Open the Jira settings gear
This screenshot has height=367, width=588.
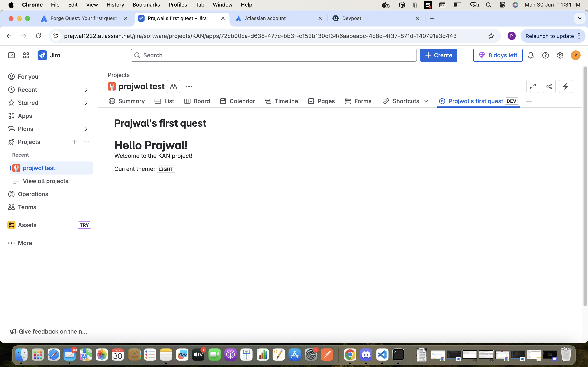coord(560,55)
